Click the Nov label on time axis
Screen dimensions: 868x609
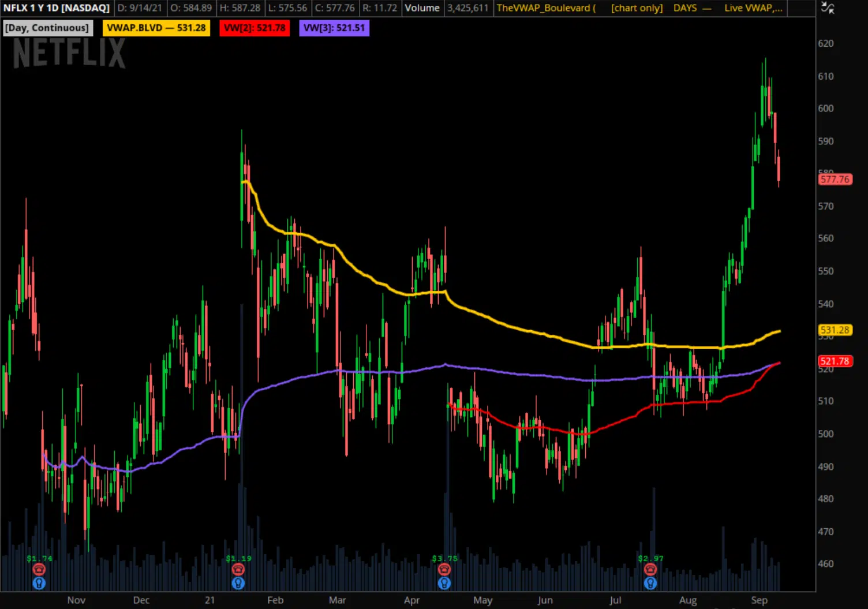tap(76, 600)
